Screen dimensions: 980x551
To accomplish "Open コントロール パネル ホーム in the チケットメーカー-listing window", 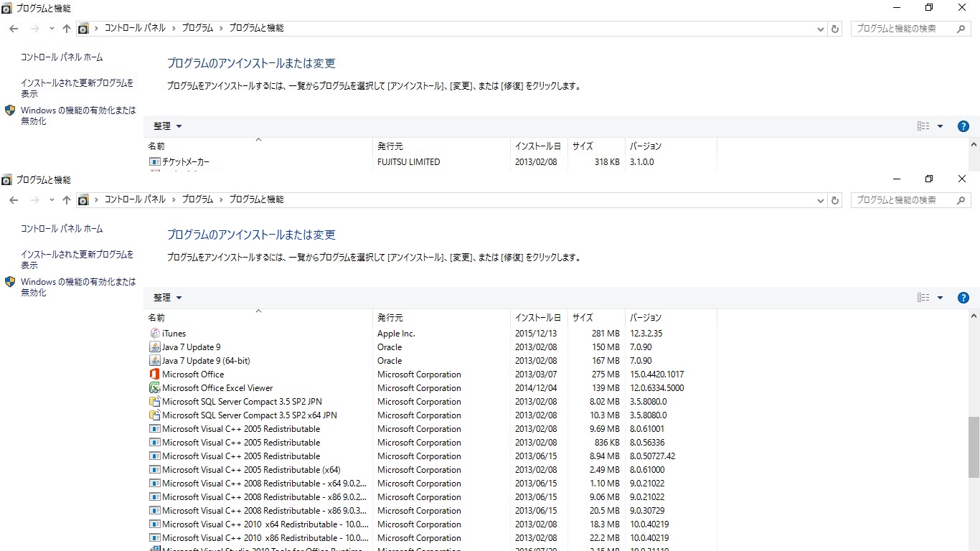I will coord(62,57).
